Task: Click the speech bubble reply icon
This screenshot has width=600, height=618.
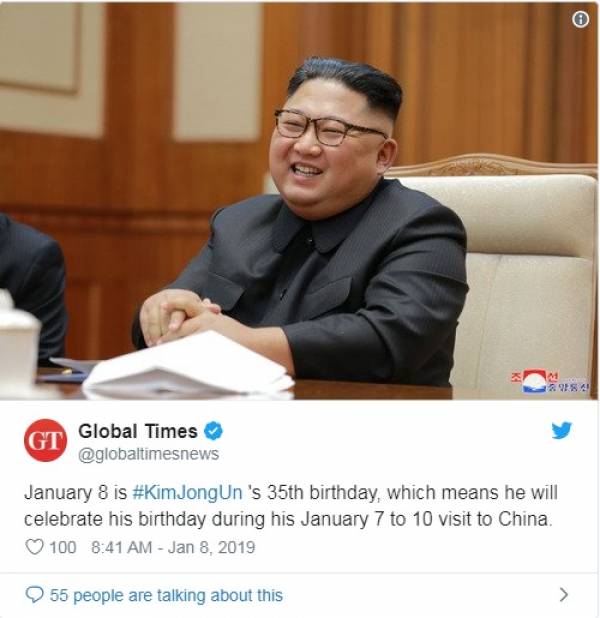Action: click(34, 595)
